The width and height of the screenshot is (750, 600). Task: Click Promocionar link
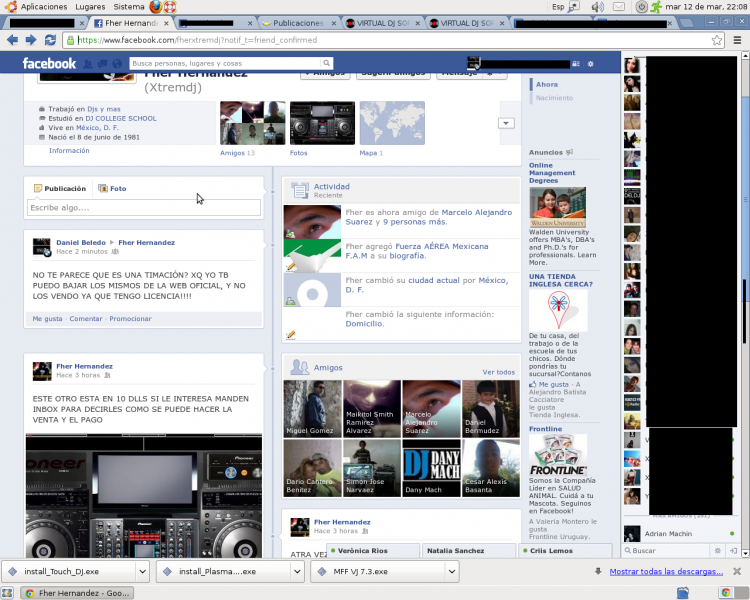pos(131,319)
